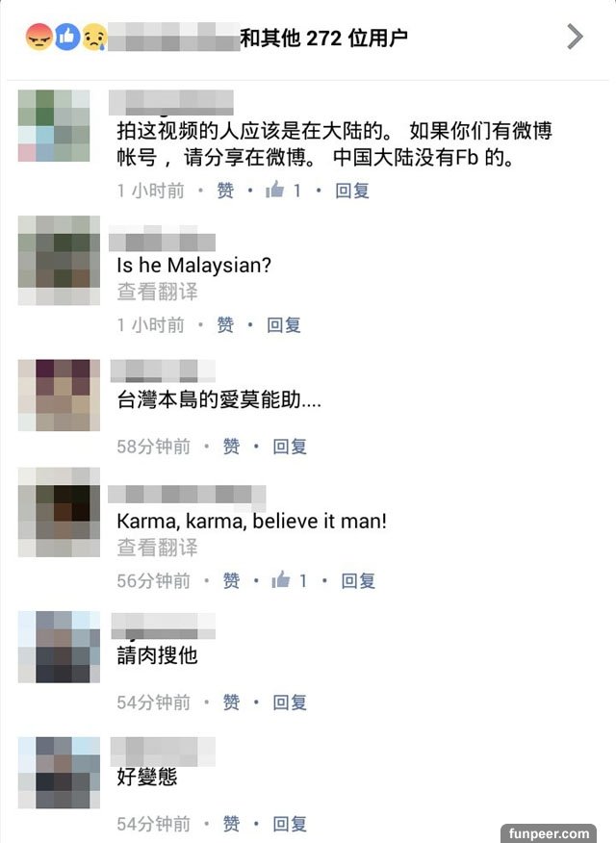This screenshot has height=843, width=616.
Task: Reply to the 'Karma, karma, believe it man!' comment
Action: tap(358, 580)
